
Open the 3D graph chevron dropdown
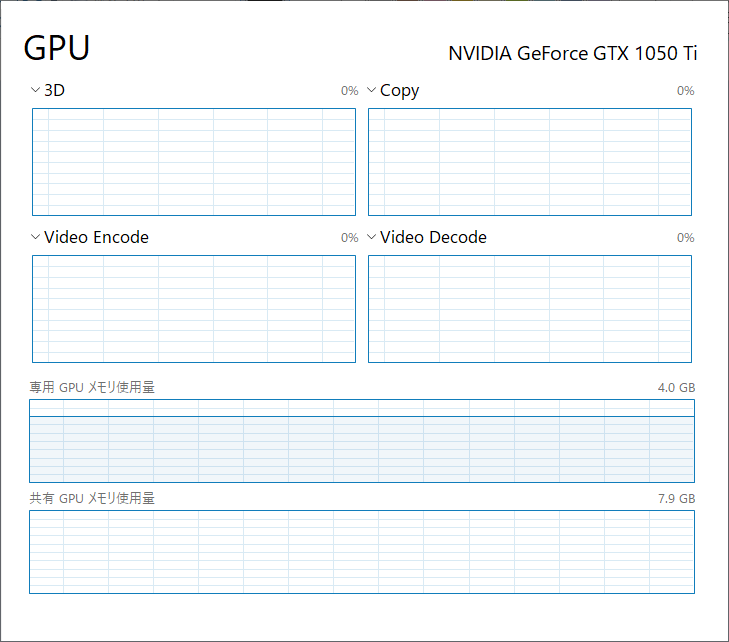click(36, 91)
